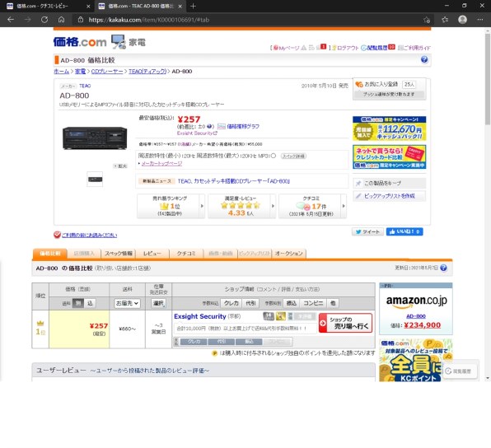Toggle the コンビニ payment filter
The width and height of the screenshot is (491, 448).
[x=313, y=303]
